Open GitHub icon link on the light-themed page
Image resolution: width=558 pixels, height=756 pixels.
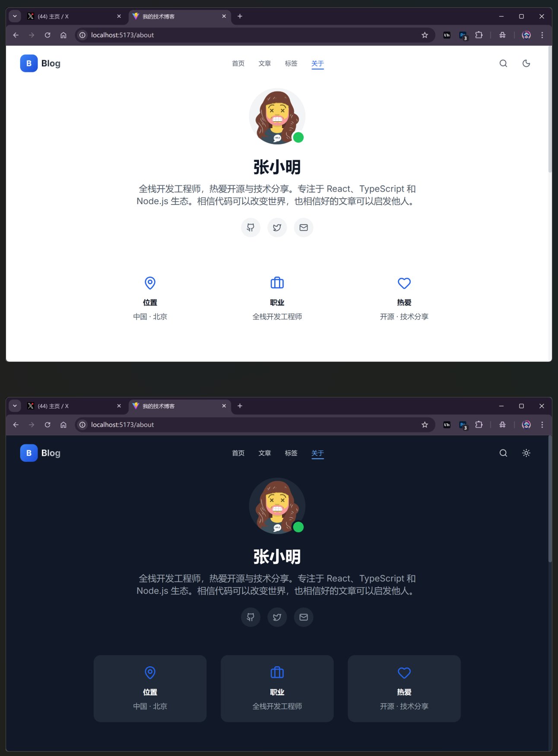pos(250,227)
